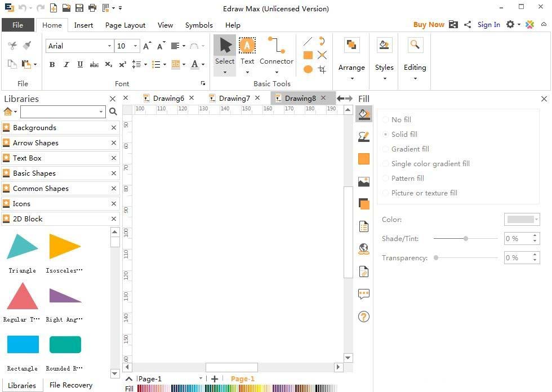552x392 pixels.
Task: Click the Transparency percentage up stepper
Action: coord(535,255)
